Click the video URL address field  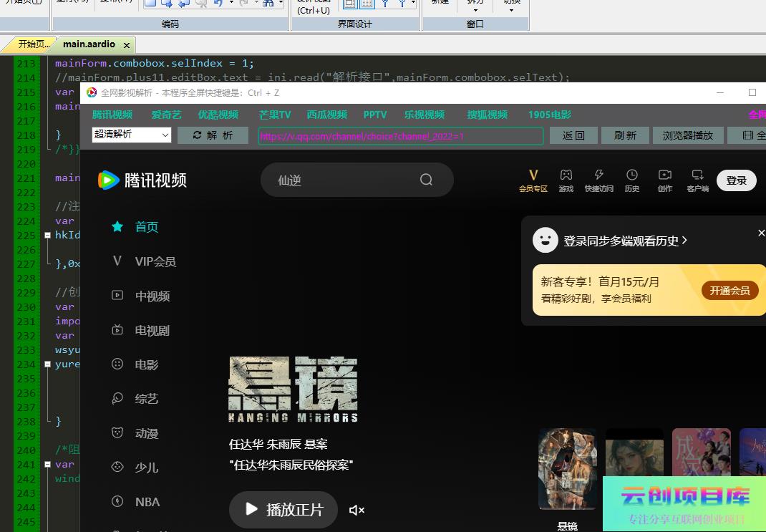(x=400, y=136)
